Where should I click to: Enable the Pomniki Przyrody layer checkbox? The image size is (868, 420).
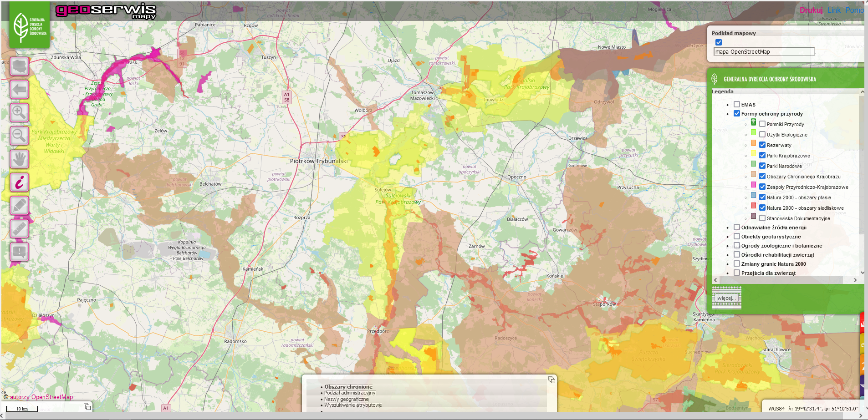tap(762, 124)
